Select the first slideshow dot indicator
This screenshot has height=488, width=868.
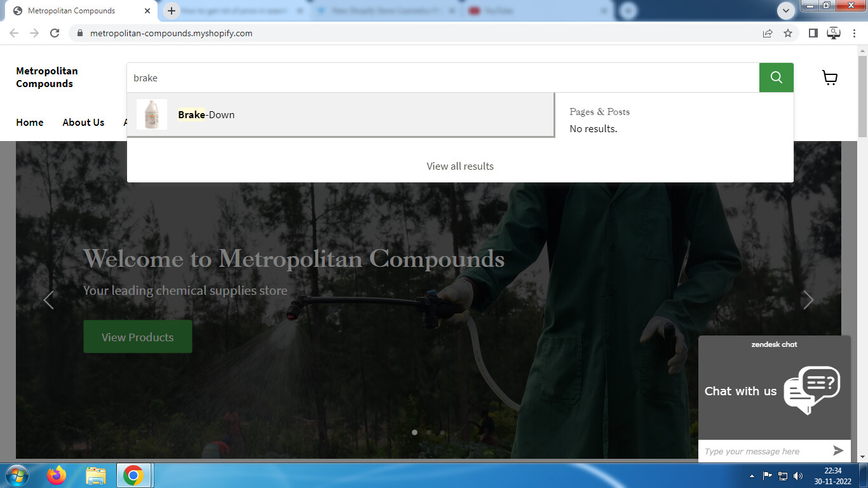coord(415,432)
